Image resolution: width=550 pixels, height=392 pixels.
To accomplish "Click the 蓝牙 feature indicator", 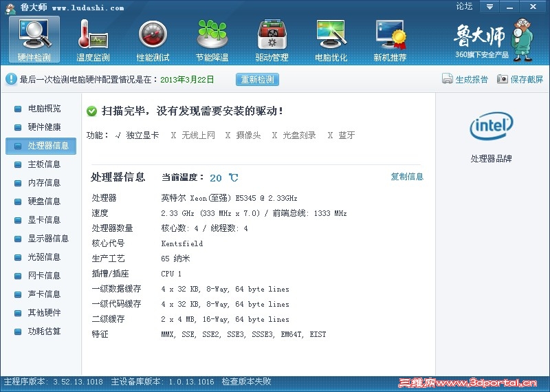I will click(x=341, y=135).
